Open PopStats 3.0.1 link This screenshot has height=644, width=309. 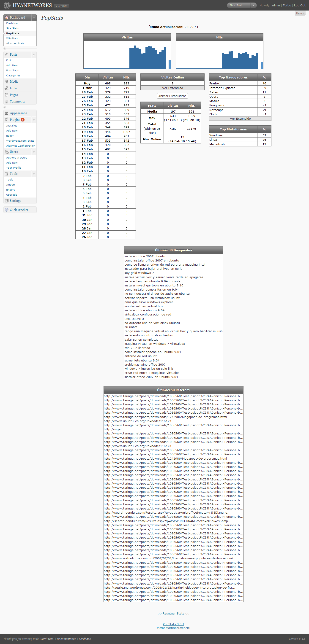pyautogui.click(x=173, y=624)
